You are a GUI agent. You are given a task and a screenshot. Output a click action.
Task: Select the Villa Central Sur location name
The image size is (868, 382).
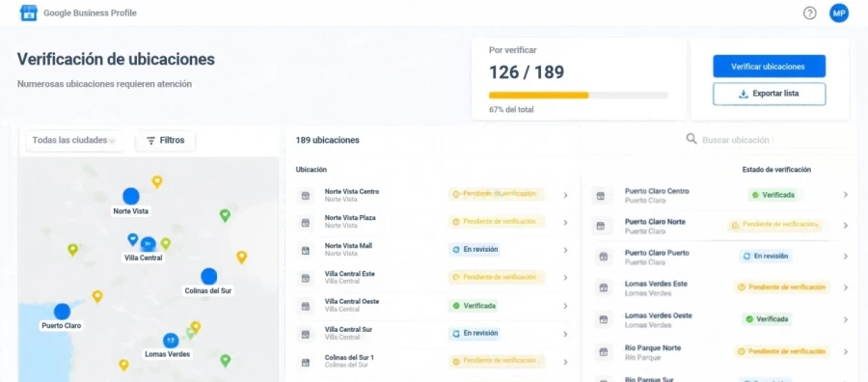(x=348, y=329)
